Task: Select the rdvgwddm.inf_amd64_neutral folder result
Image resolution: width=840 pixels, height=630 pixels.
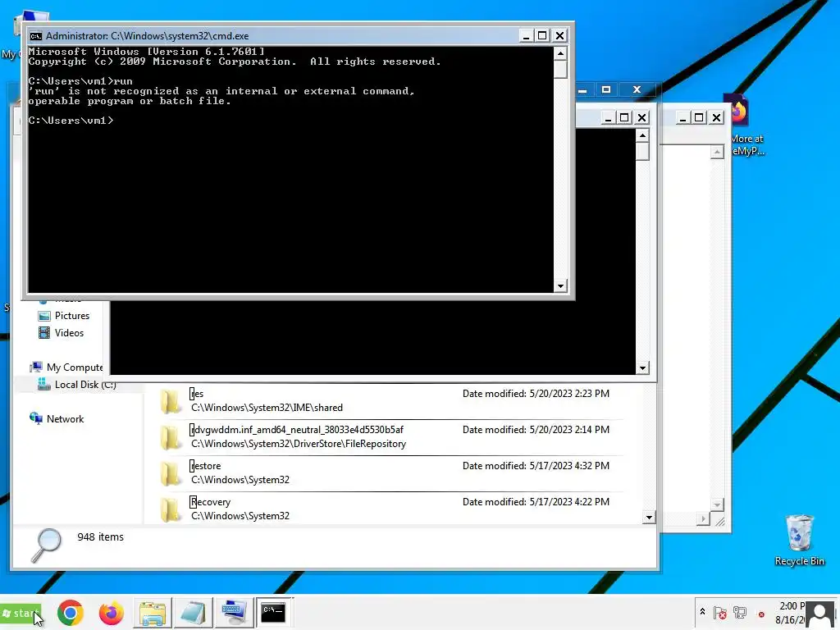Action: pyautogui.click(x=391, y=436)
